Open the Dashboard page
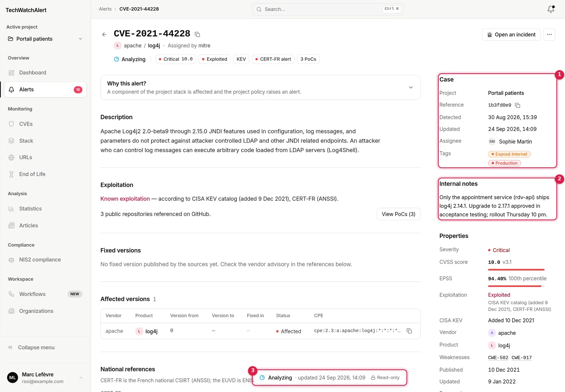The image size is (565, 392). click(x=45, y=73)
